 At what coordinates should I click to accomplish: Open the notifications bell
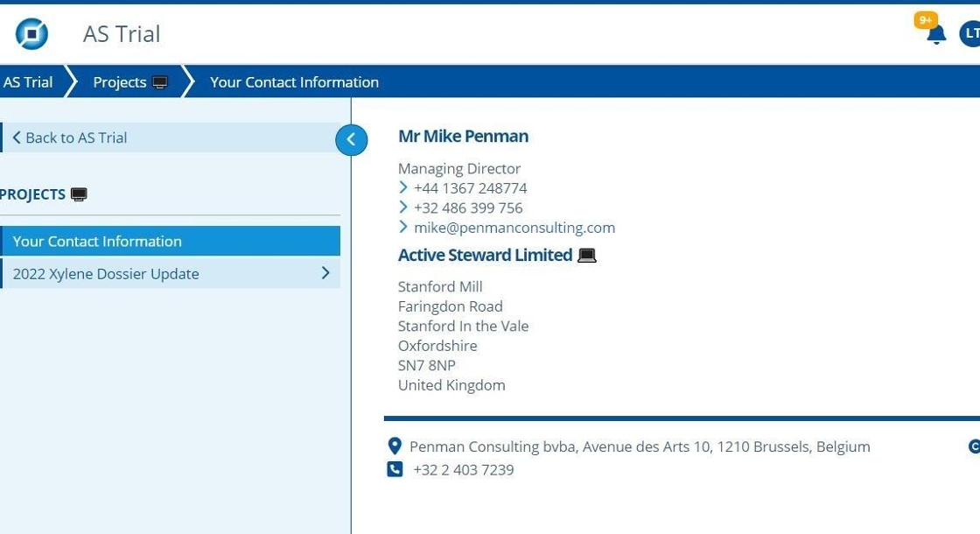(x=936, y=35)
